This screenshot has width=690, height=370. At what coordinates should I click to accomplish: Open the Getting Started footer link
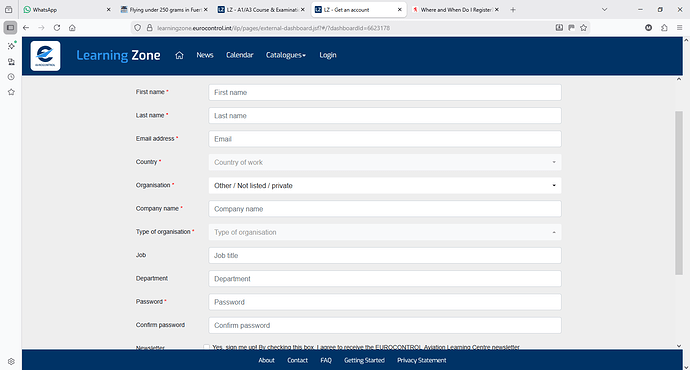pyautogui.click(x=364, y=360)
